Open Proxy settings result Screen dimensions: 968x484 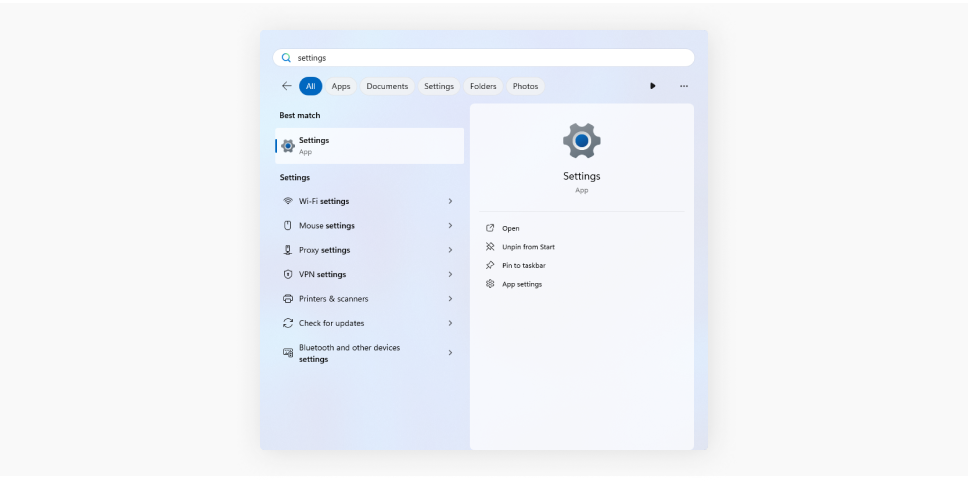[369, 250]
